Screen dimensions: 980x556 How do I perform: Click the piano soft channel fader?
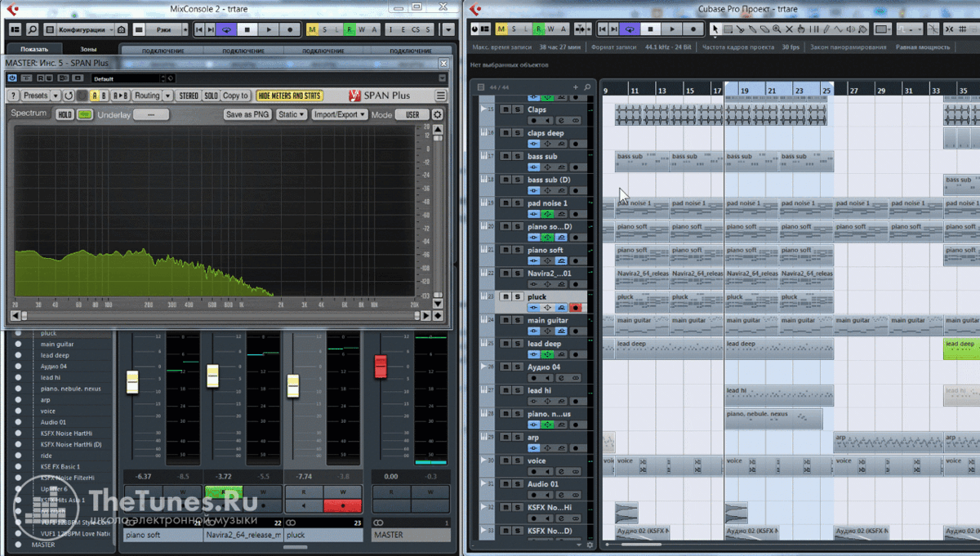click(132, 381)
